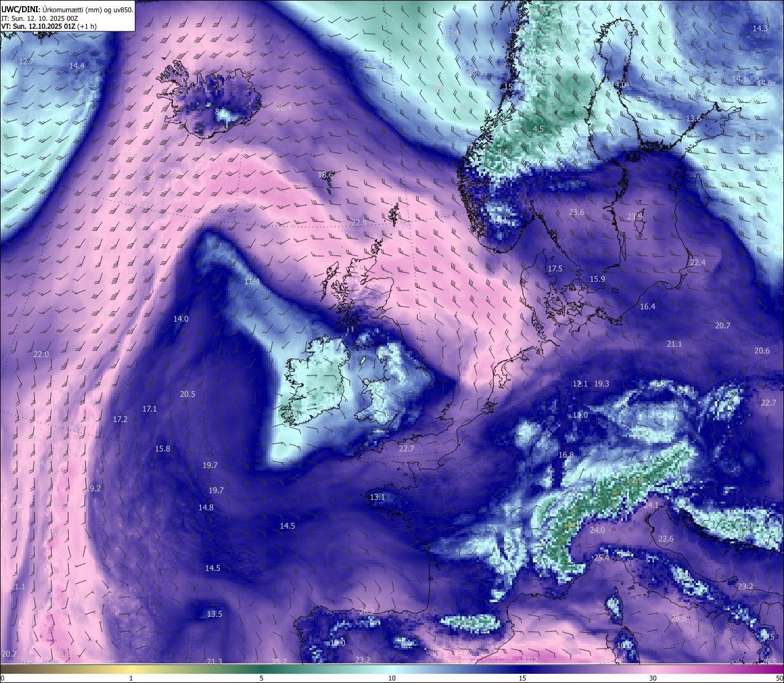Click the 1 tick label on the color bar
The width and height of the screenshot is (784, 683).
pyautogui.click(x=131, y=678)
